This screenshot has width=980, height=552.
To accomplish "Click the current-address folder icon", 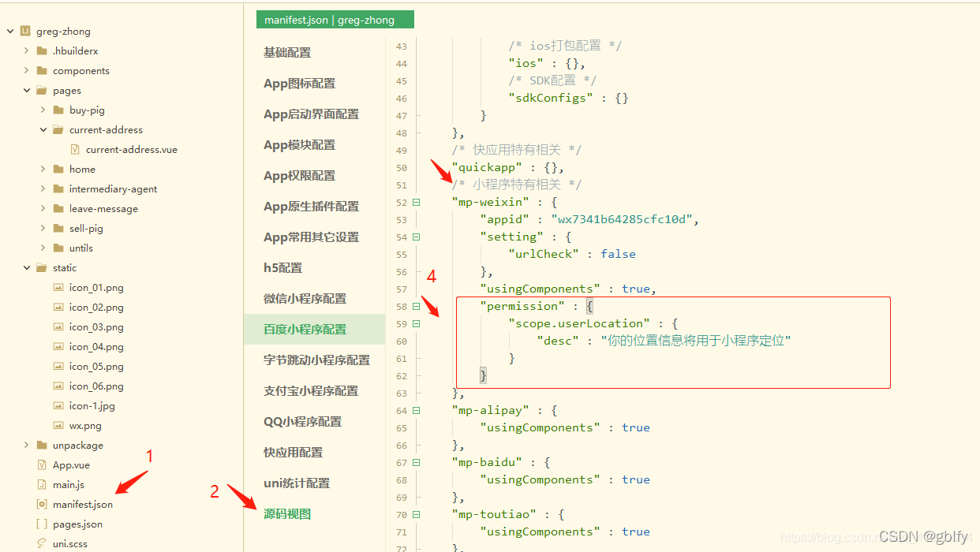I will click(x=58, y=130).
